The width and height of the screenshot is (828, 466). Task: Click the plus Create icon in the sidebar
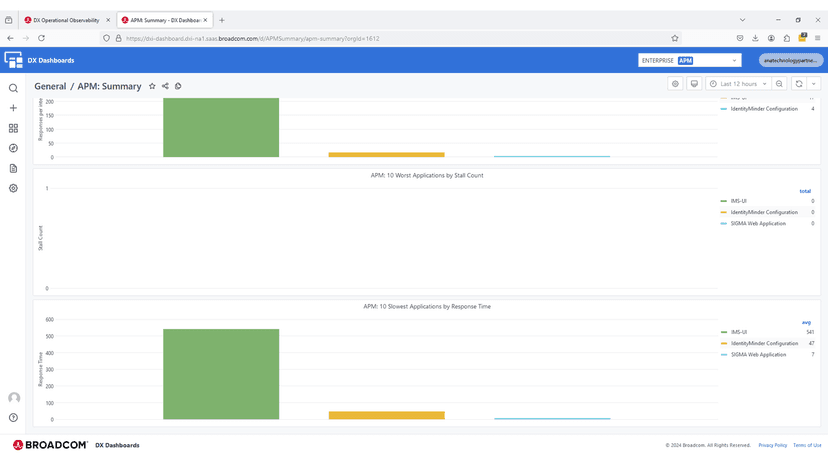click(x=13, y=108)
